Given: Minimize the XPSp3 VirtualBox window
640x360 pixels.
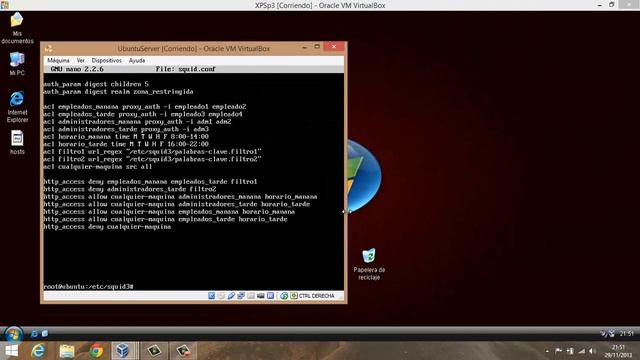Looking at the screenshot, I should coord(599,5).
